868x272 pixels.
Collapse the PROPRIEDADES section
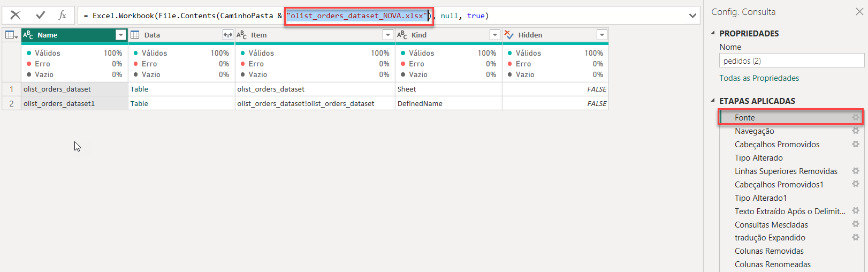coord(713,33)
